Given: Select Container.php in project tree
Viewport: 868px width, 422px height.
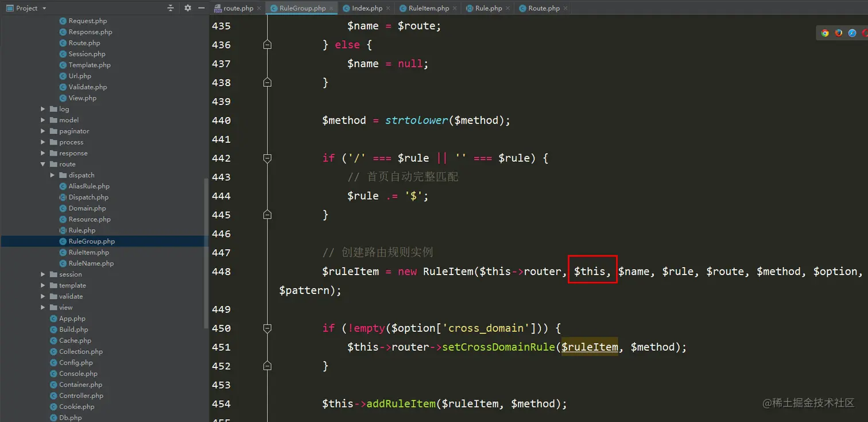Looking at the screenshot, I should [76, 385].
